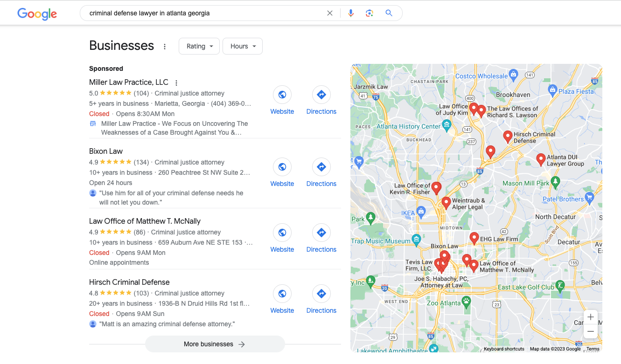The width and height of the screenshot is (621, 364).
Task: Open the options menu next to Miller Law Practice
Action: 176,83
